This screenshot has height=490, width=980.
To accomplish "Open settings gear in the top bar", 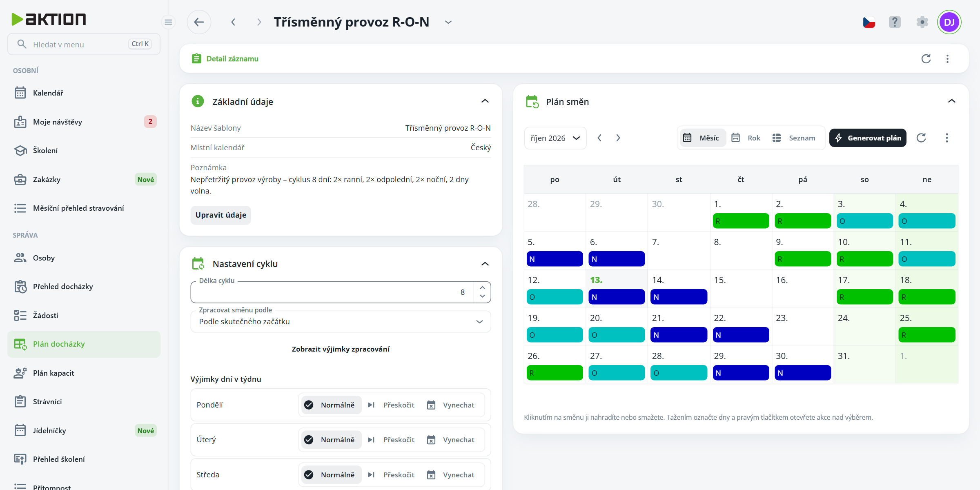I will [922, 22].
